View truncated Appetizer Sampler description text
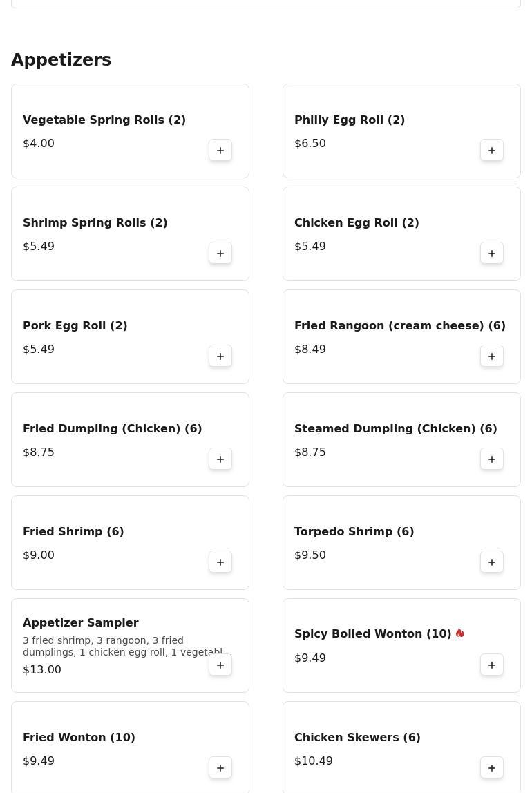The height and width of the screenshot is (793, 532). 127,647
